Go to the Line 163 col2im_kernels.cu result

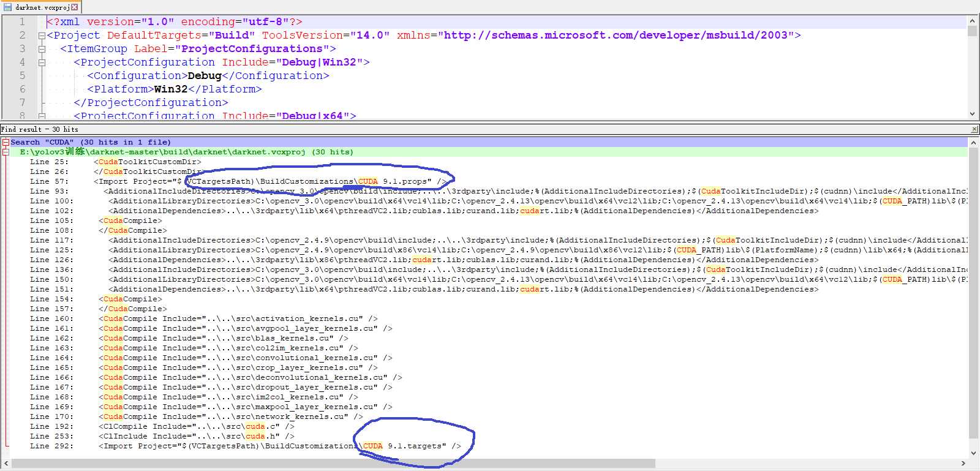click(x=194, y=348)
